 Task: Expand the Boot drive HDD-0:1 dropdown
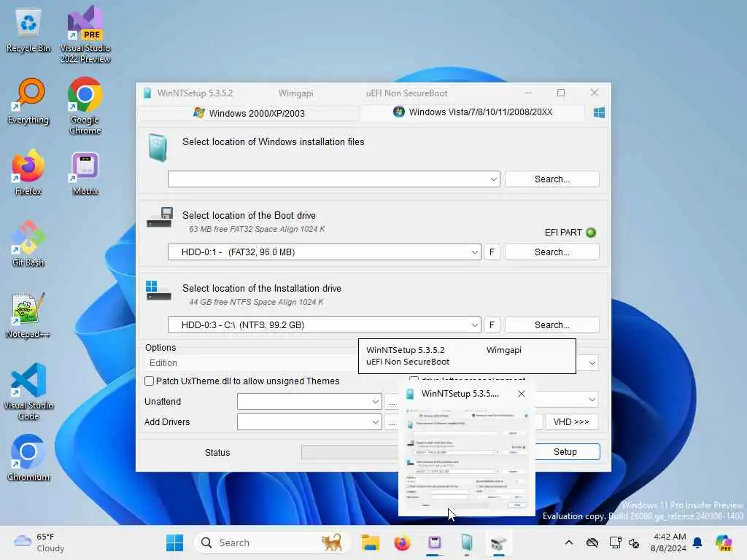pos(474,252)
